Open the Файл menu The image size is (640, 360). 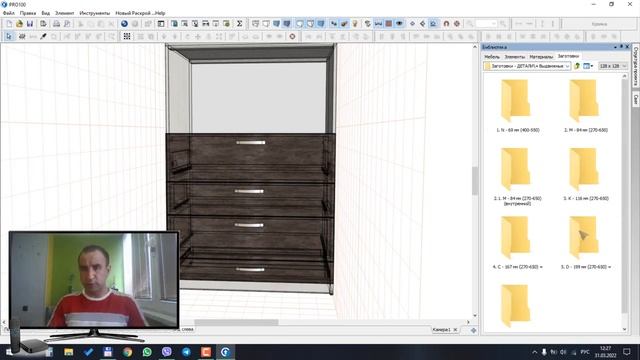tap(9, 13)
